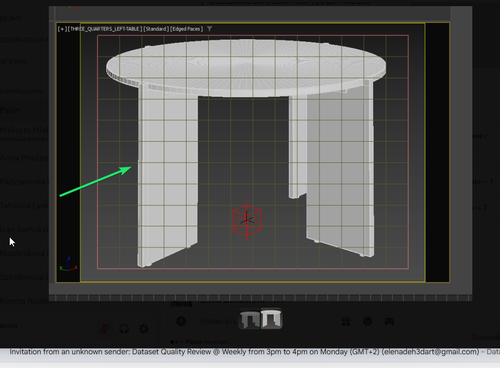Open Spiridonova conversation in the sidebar

[24, 277]
